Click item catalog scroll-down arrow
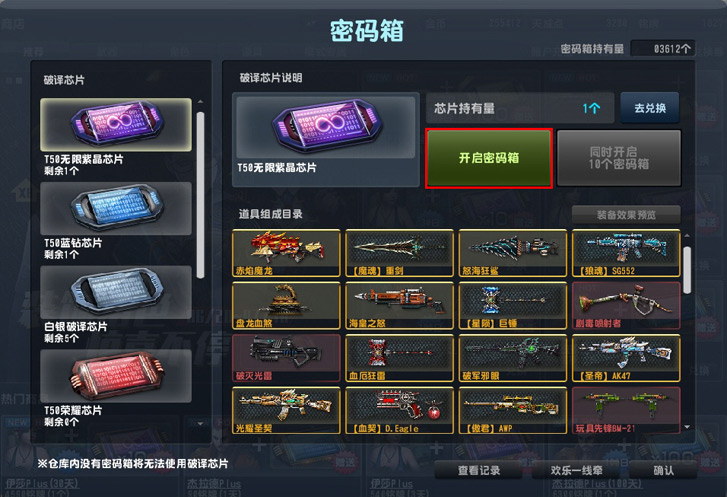Screen dimensions: 727x497 (x=687, y=427)
